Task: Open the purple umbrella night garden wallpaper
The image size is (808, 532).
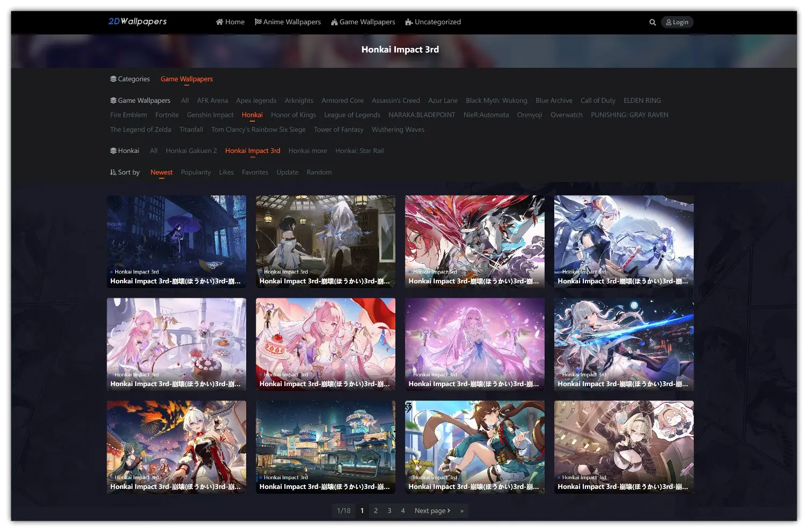Action: tap(177, 241)
